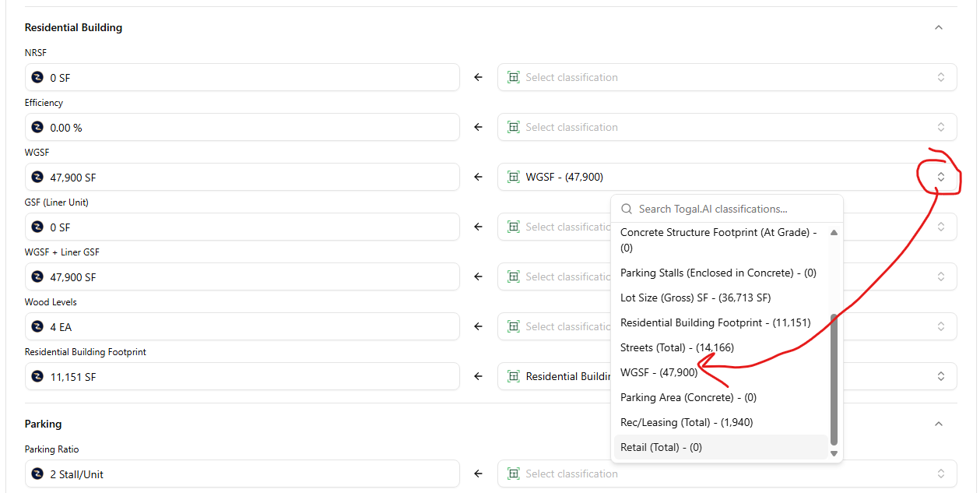Click the classification icon in WGSF dropdown
Image resolution: width=980 pixels, height=493 pixels.
[x=513, y=178]
